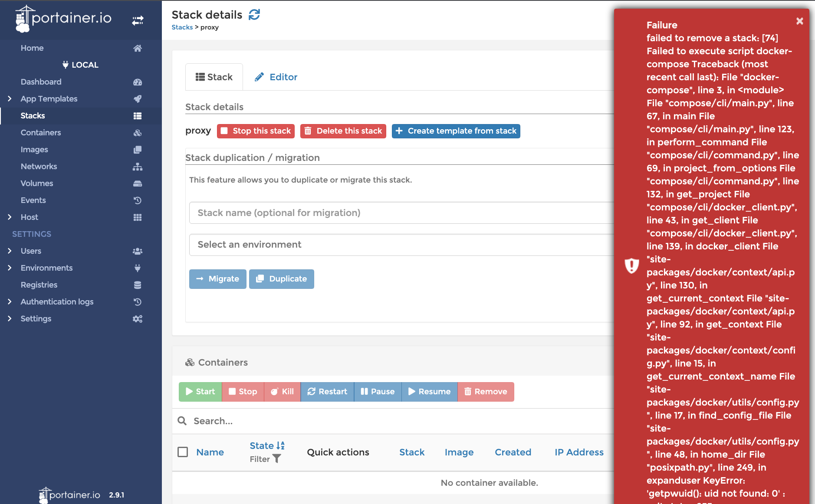Open the Select an environment dropdown
Screen dimensions: 815x504
click(401, 245)
